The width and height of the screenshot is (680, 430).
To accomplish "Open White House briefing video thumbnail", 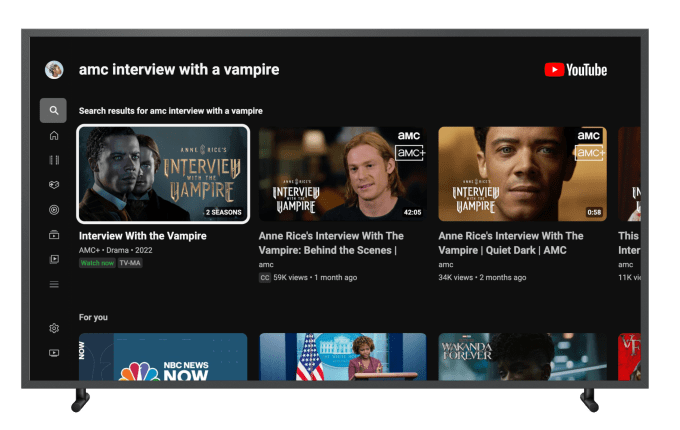I will click(343, 357).
